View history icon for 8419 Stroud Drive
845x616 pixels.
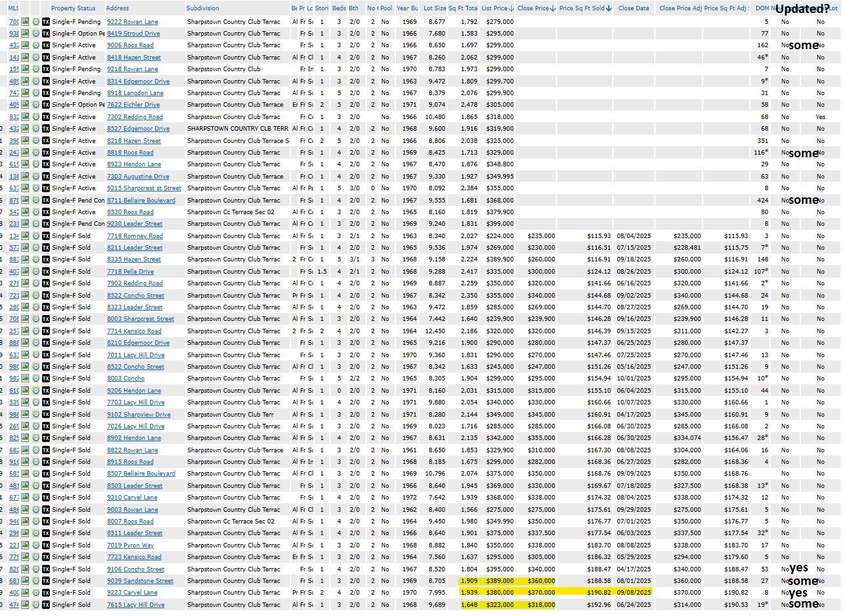[36, 34]
